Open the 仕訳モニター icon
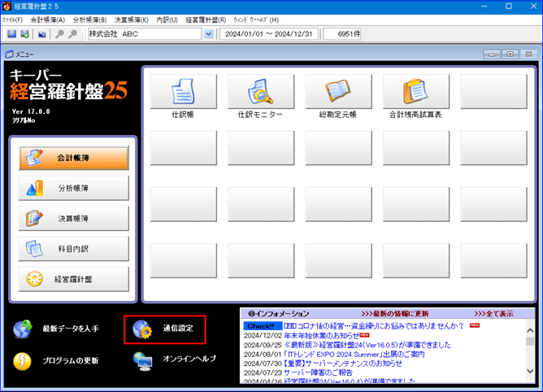Image resolution: width=543 pixels, height=392 pixels. 261,92
